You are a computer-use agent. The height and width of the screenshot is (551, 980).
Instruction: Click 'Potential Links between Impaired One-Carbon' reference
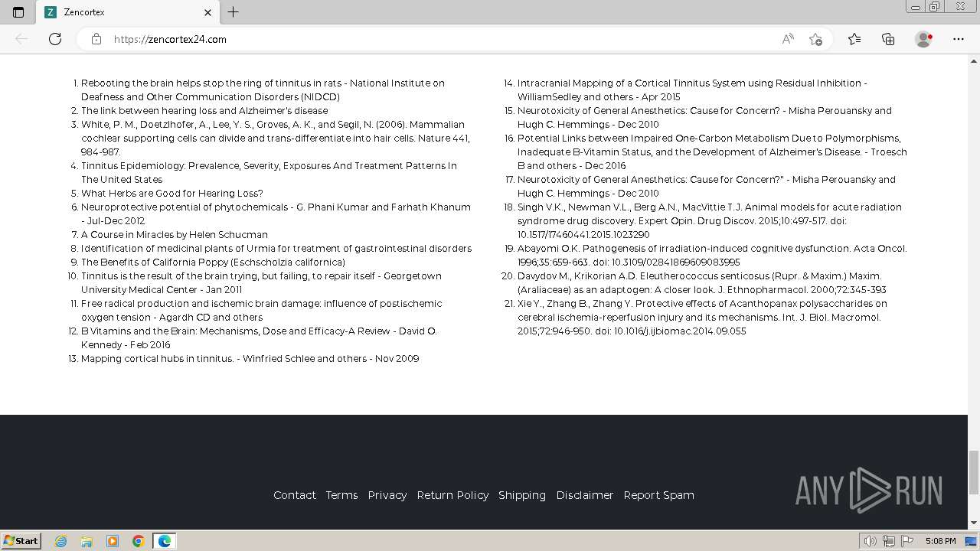[712, 152]
